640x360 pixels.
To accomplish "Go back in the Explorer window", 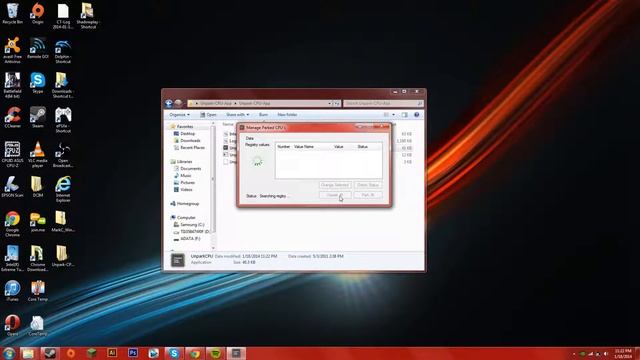I will (169, 103).
